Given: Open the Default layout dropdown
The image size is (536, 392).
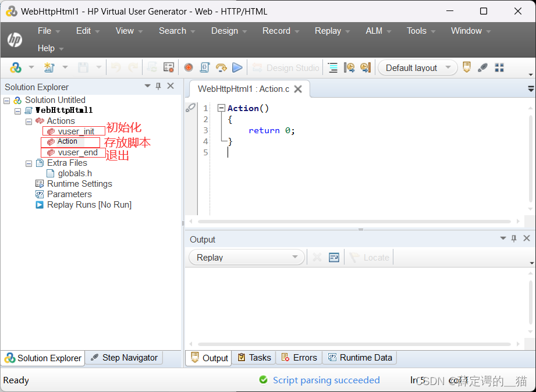Looking at the screenshot, I should tap(418, 67).
